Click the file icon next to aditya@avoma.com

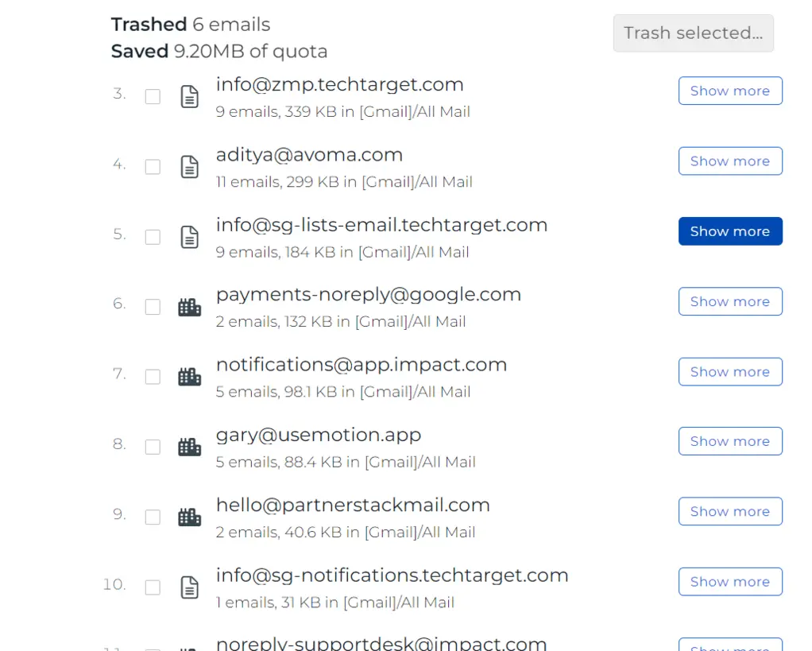[189, 167]
